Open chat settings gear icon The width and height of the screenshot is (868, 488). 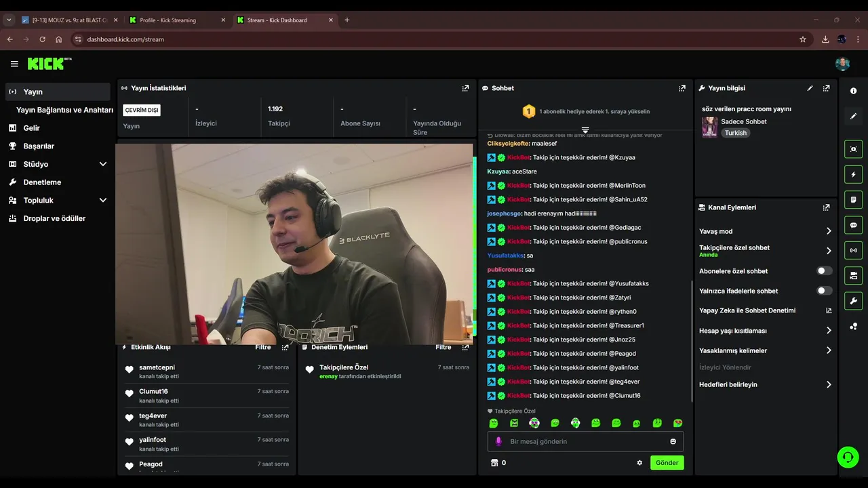point(639,463)
